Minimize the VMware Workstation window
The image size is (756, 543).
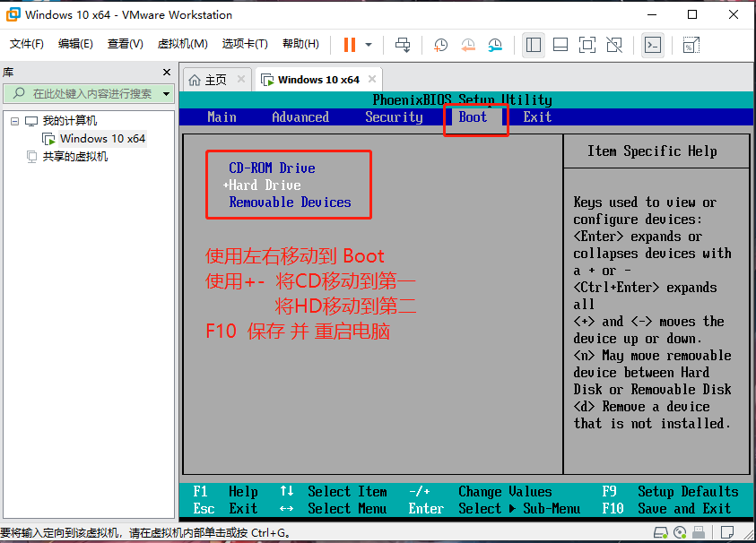[652, 14]
